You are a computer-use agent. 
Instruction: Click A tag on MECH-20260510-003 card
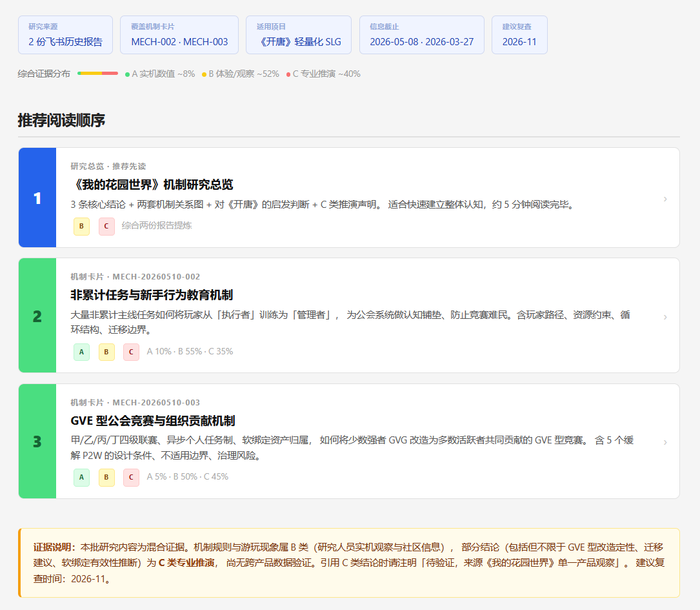[x=82, y=477]
